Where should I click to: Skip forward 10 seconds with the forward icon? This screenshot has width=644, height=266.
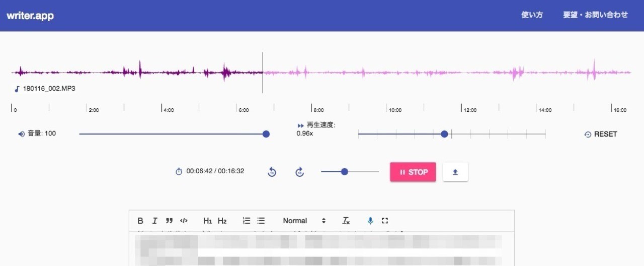point(300,172)
